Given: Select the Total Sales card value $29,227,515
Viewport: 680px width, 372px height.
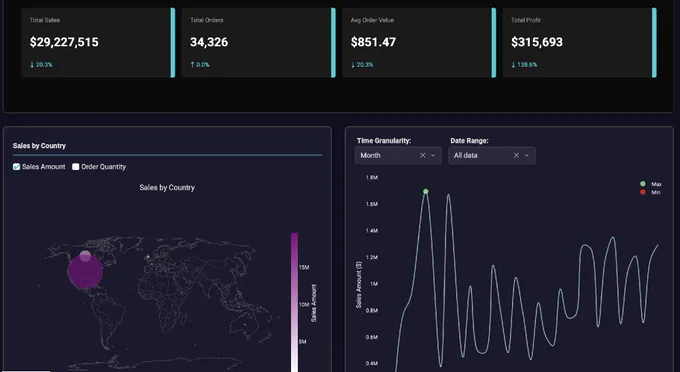Looking at the screenshot, I should (64, 42).
